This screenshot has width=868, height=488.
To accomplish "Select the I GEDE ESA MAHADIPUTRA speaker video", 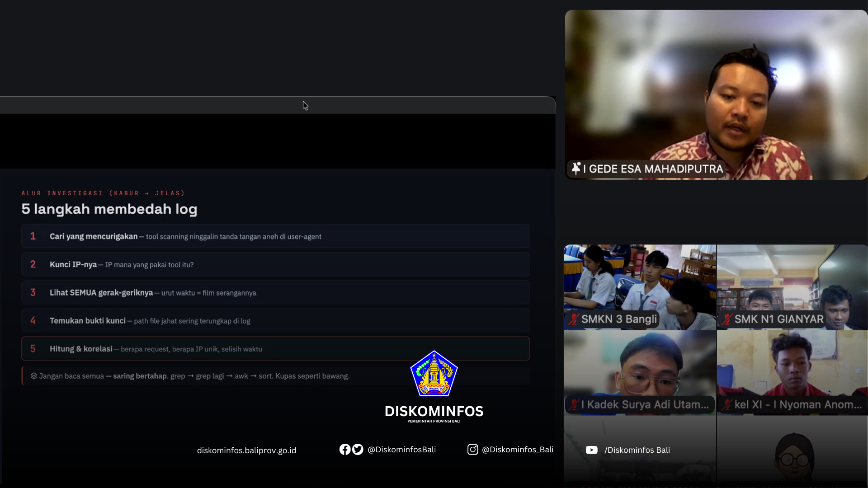I will 716,95.
